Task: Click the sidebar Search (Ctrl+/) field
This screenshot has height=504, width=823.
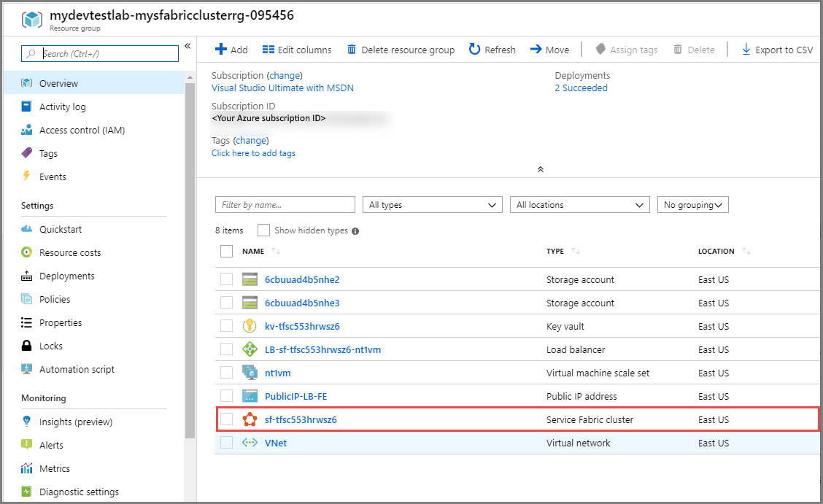Action: click(100, 53)
